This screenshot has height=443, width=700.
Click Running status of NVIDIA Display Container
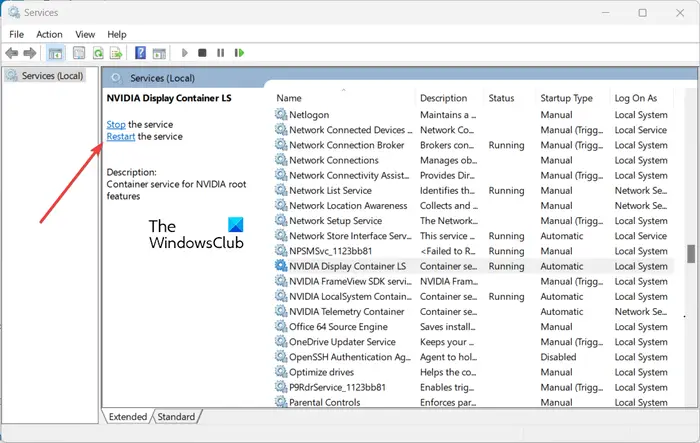point(506,266)
